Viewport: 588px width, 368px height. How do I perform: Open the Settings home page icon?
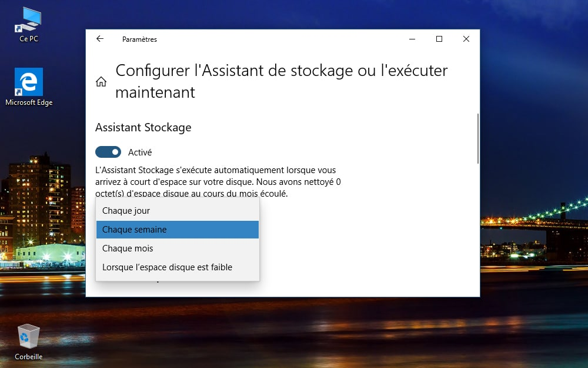tap(101, 81)
